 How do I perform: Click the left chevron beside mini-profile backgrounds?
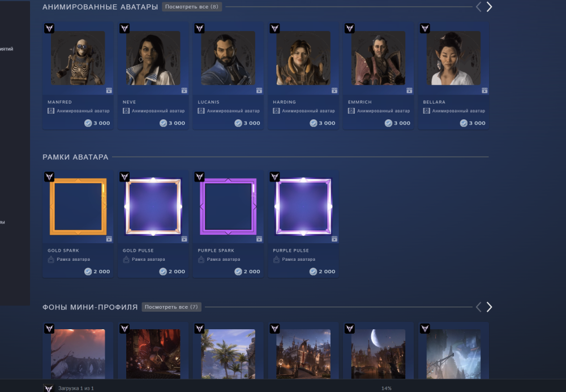pos(478,307)
